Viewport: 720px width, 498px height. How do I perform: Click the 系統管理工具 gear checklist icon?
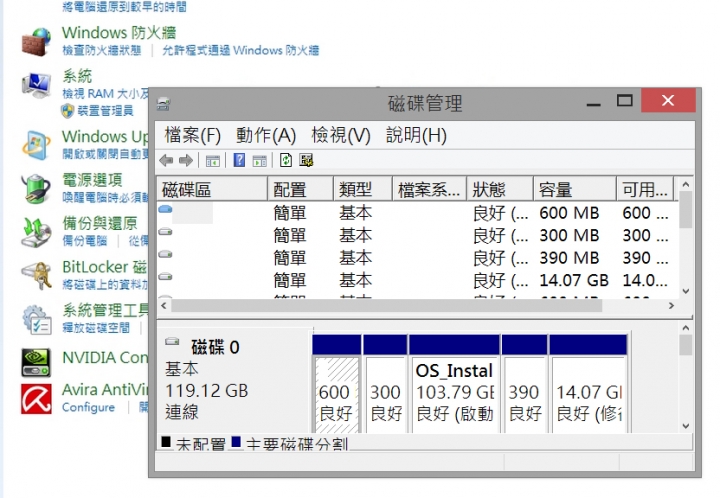click(36, 319)
